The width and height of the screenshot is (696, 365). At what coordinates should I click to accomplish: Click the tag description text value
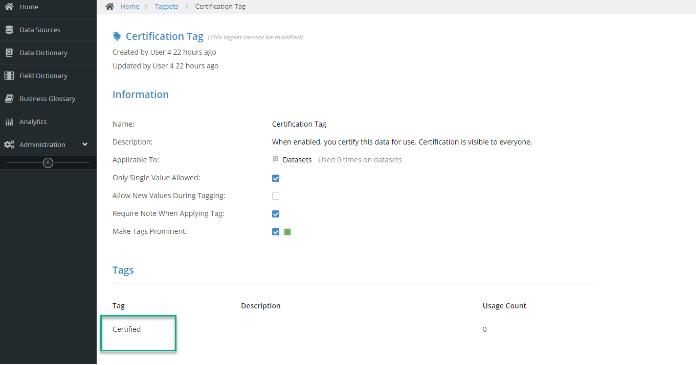coord(402,142)
